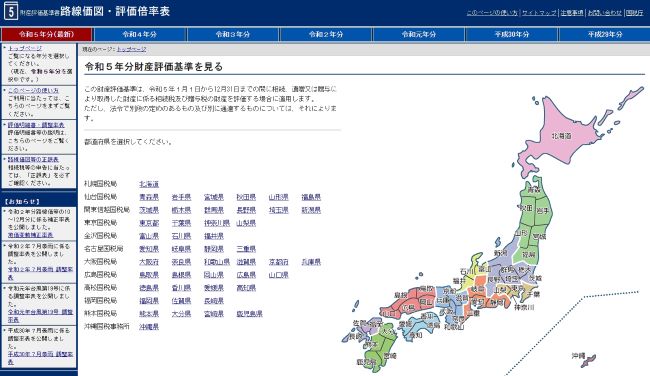The width and height of the screenshot is (650, 376).
Task: Select 北海道 in the prefecture list
Action: coord(149,184)
